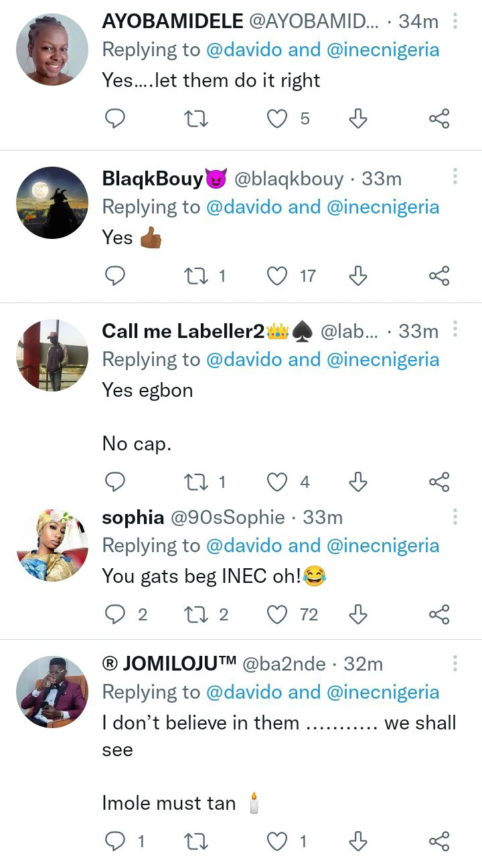Reply to AYOBAMIDELE's tweet
This screenshot has height=868, width=482.
coord(116,119)
